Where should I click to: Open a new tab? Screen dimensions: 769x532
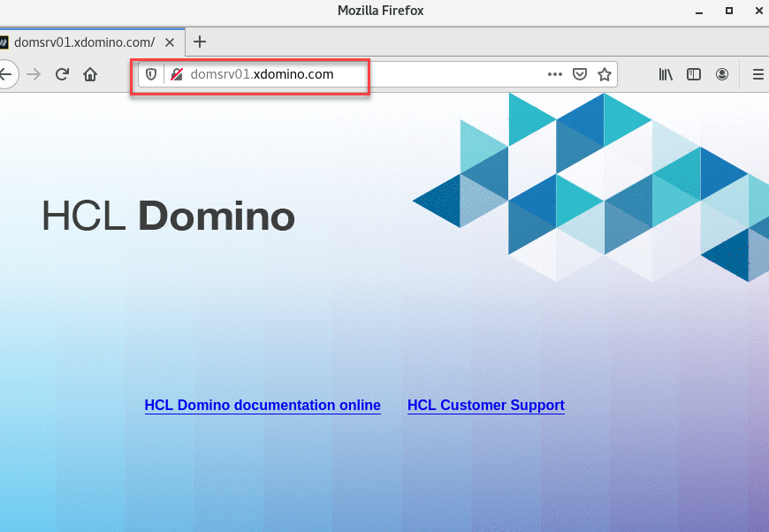coord(200,42)
